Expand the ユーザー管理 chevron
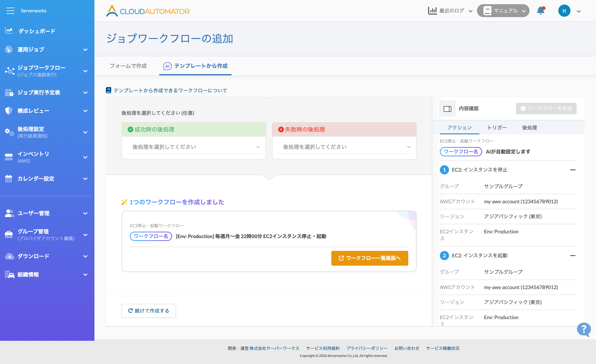The height and width of the screenshot is (364, 596). (85, 213)
